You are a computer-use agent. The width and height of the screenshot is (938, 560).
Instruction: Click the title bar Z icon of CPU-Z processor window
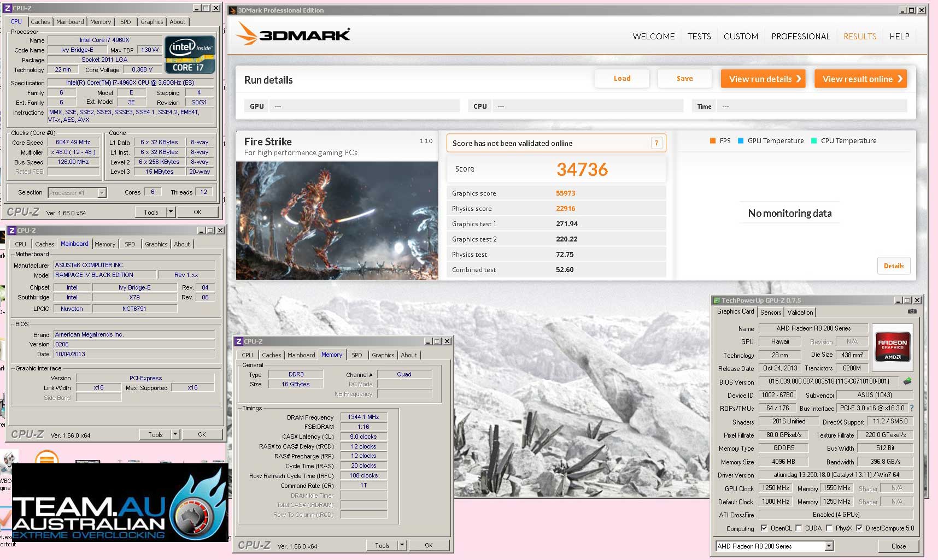pyautogui.click(x=8, y=8)
